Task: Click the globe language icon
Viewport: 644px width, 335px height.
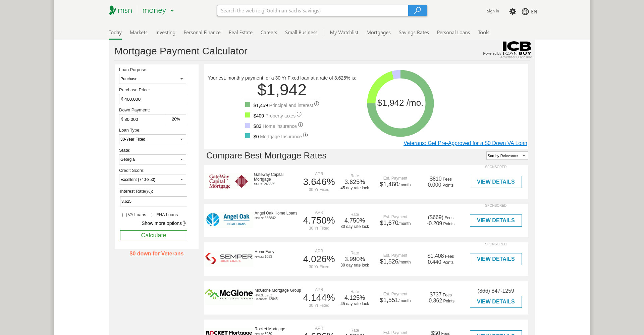Action: click(x=525, y=11)
